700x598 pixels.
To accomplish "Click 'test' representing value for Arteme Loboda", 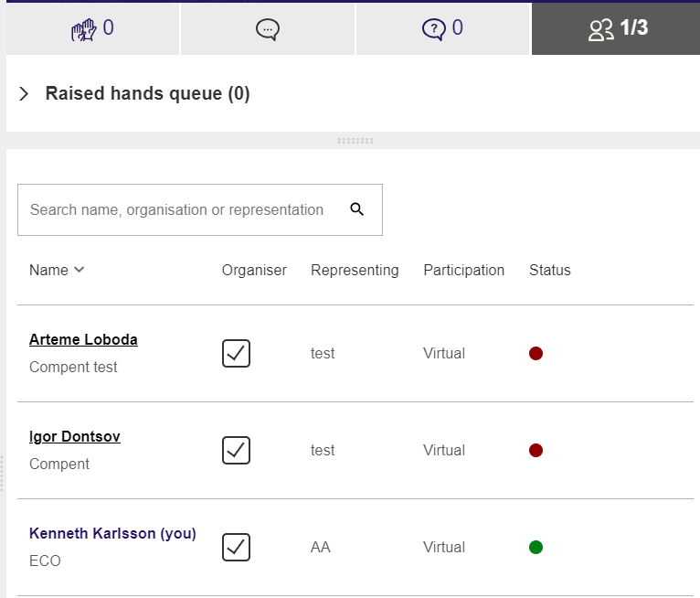I will [x=323, y=353].
